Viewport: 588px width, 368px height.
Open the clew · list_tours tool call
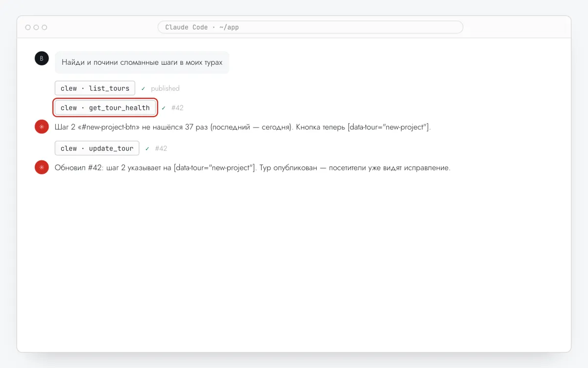tap(95, 88)
